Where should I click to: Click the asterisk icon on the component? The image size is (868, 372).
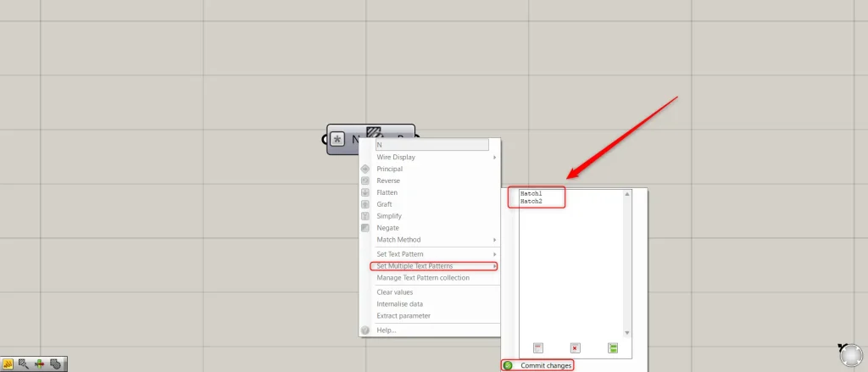pos(337,139)
